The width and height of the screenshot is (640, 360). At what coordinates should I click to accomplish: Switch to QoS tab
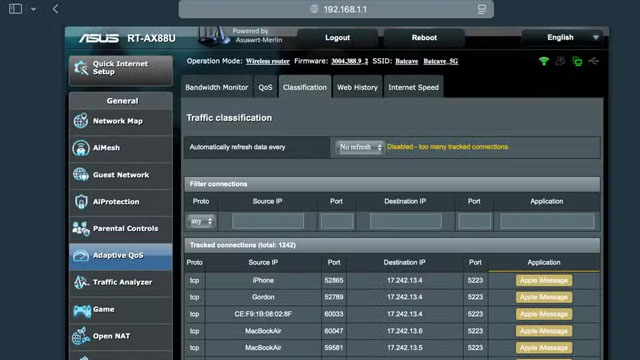[x=265, y=87]
